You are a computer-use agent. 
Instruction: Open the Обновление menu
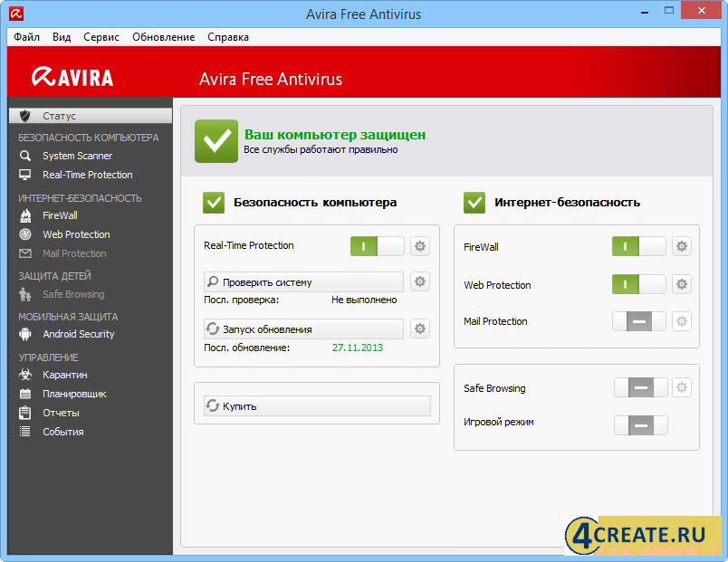(163, 37)
